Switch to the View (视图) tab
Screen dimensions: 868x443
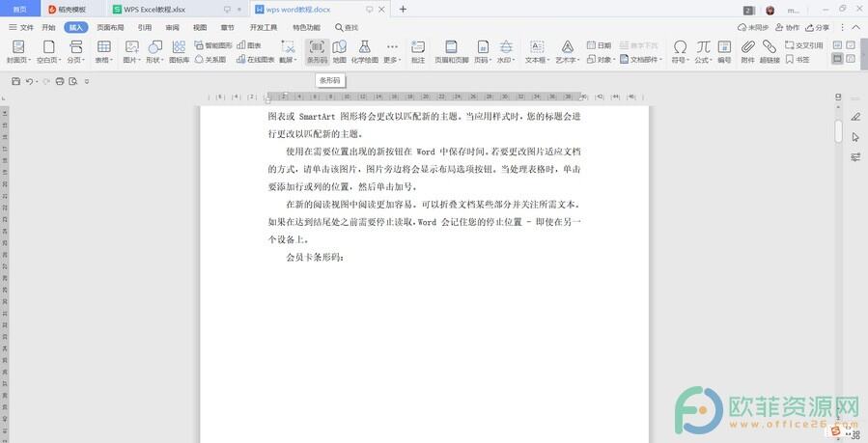(x=200, y=27)
